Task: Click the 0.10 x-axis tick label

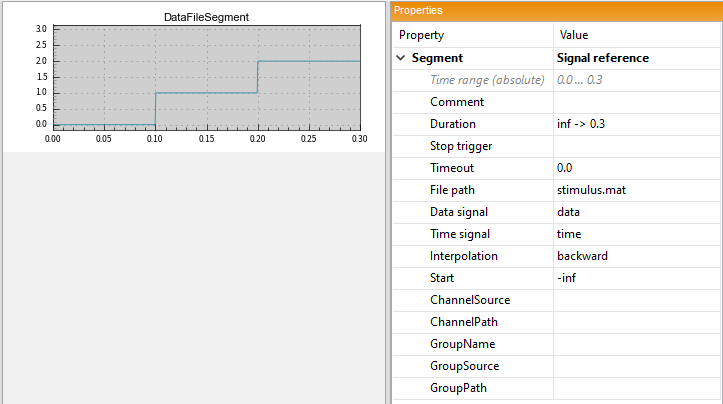Action: click(x=154, y=139)
